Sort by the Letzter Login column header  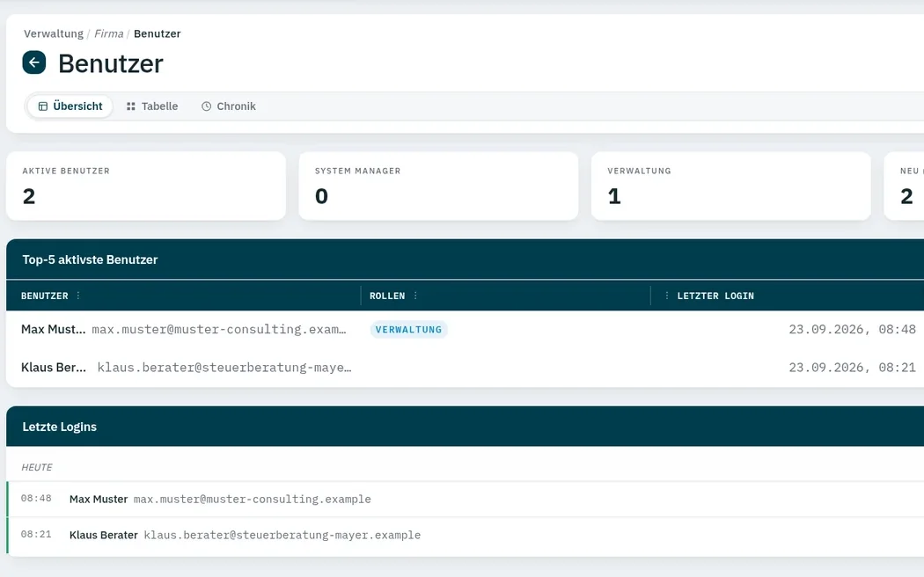click(715, 296)
